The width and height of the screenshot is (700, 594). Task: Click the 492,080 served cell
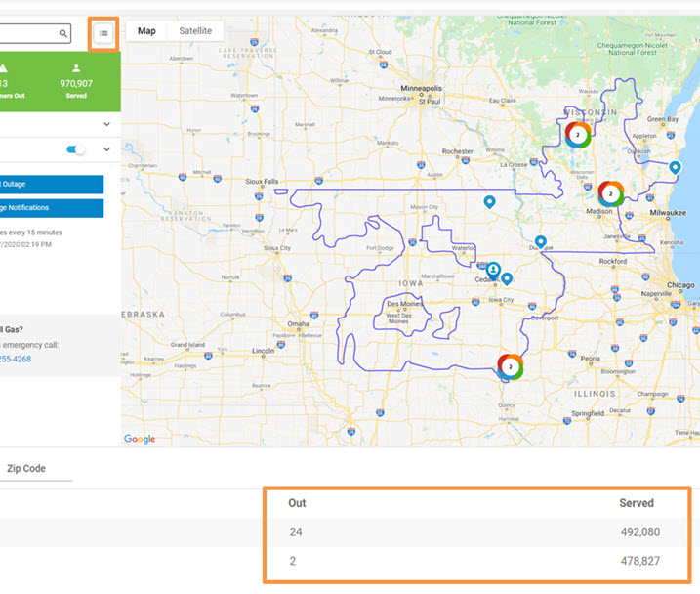click(639, 531)
